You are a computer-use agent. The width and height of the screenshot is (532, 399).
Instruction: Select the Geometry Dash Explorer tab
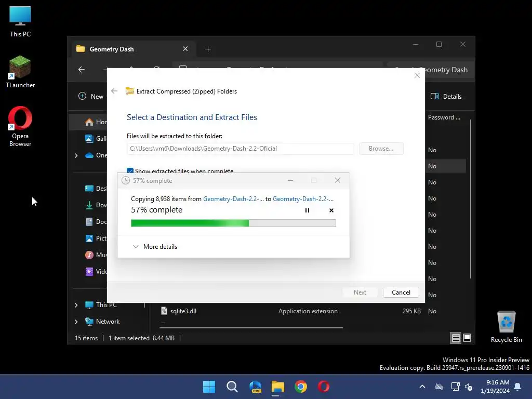point(133,49)
